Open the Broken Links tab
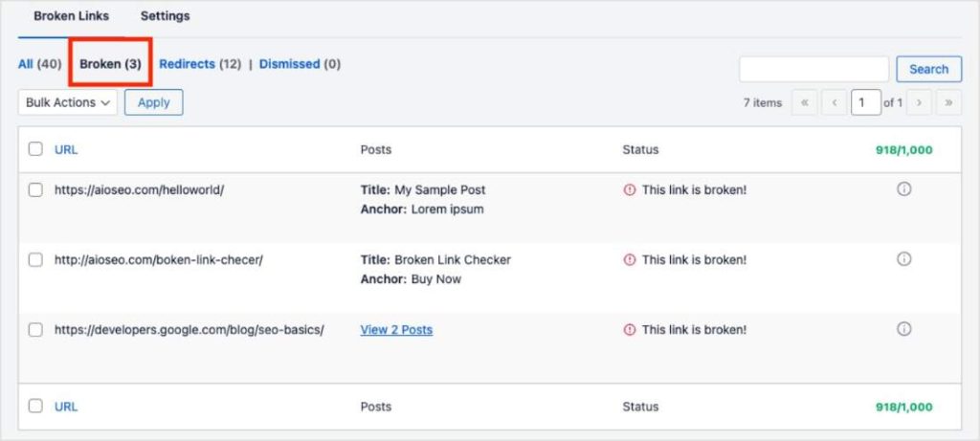The width and height of the screenshot is (980, 441). (x=71, y=16)
